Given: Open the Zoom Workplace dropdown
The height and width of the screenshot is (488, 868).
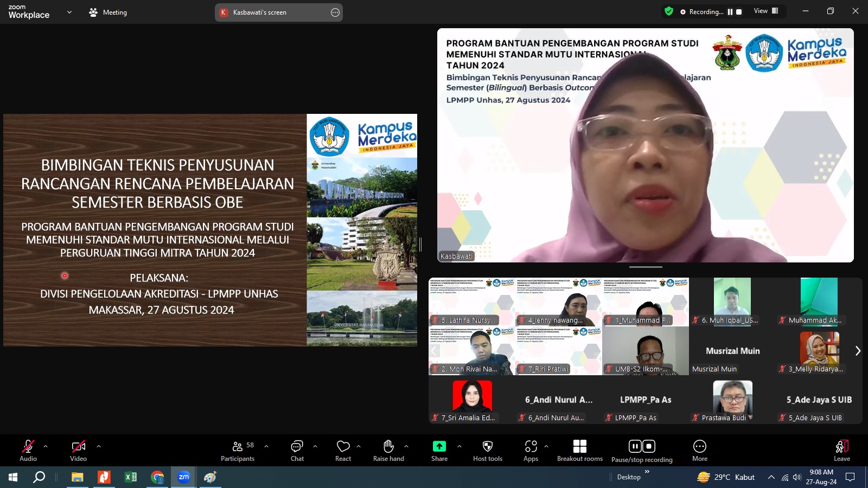Looking at the screenshot, I should pyautogui.click(x=68, y=12).
